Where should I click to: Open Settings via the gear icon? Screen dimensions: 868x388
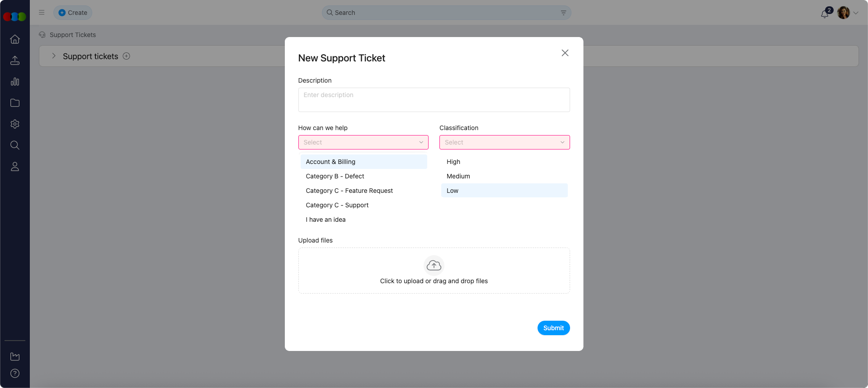click(15, 124)
